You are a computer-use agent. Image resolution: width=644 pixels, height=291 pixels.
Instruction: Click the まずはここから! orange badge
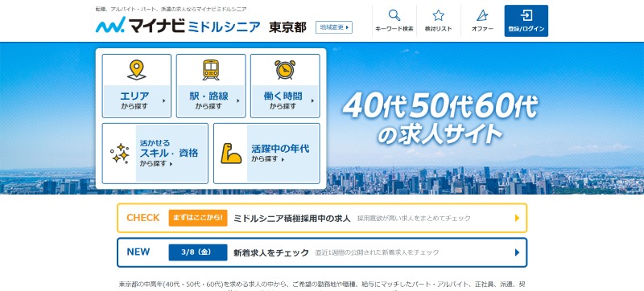coord(198,218)
